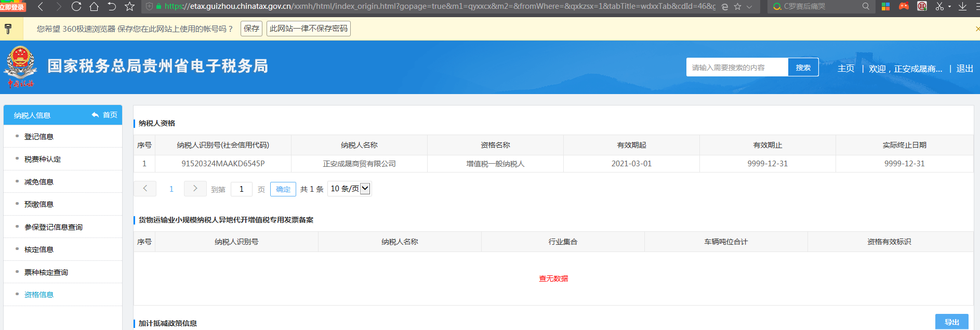Click the search magnifier in browser search box
The image size is (980, 330).
866,7
